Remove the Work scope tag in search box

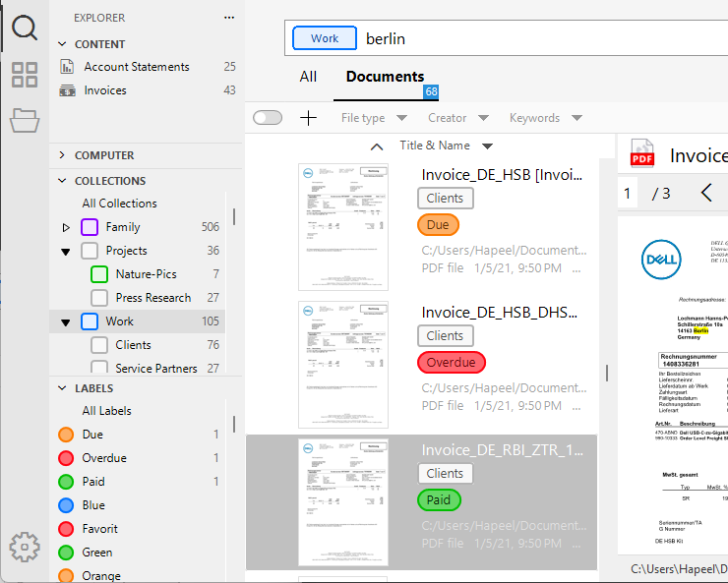(x=325, y=38)
